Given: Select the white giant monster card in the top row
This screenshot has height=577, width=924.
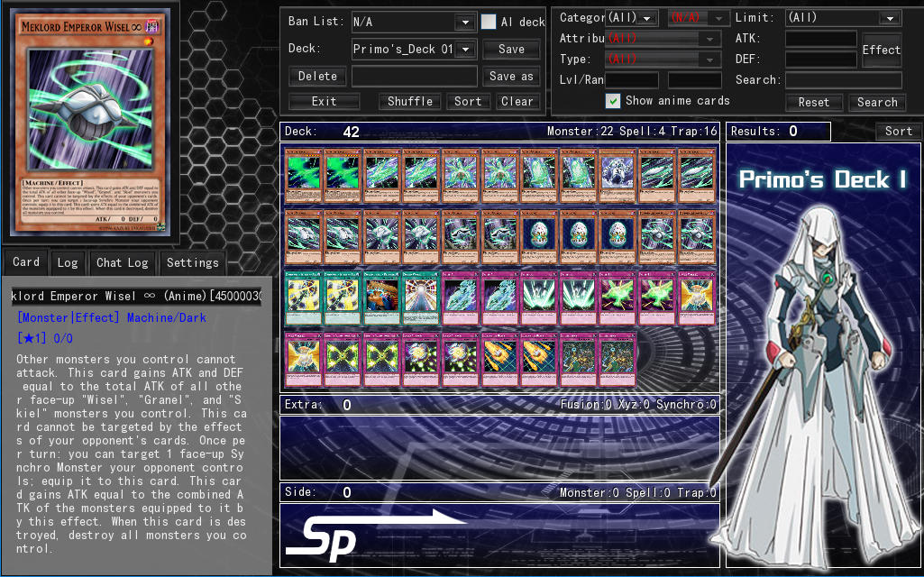Looking at the screenshot, I should [618, 175].
